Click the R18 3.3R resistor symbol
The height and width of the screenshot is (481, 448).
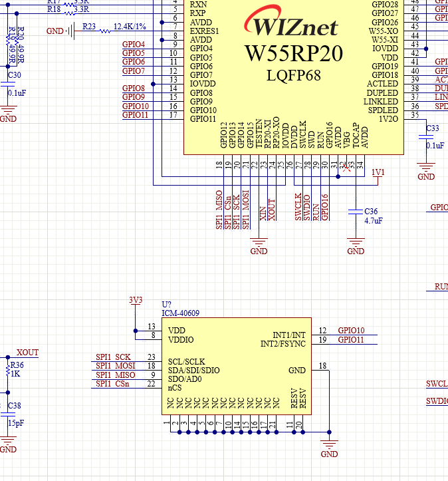pyautogui.click(x=70, y=13)
